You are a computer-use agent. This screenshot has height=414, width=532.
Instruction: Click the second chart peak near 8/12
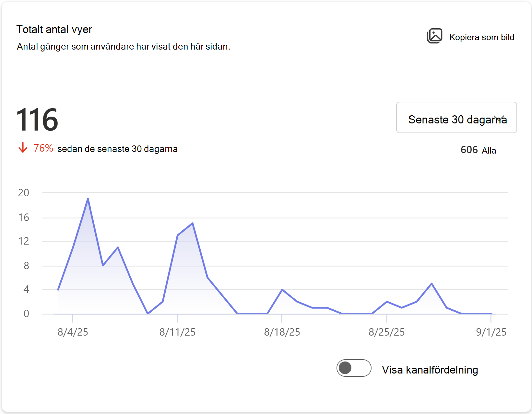[x=193, y=223]
